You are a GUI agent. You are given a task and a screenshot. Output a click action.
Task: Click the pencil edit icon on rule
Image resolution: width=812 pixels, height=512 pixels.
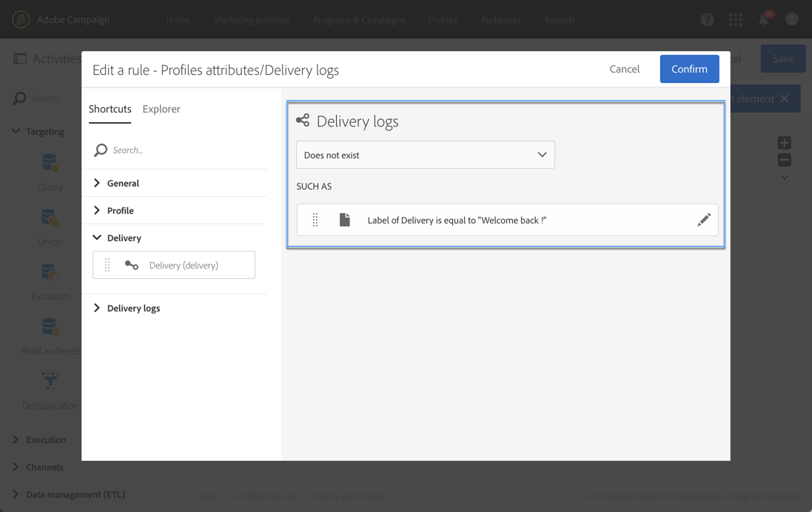[x=703, y=220]
